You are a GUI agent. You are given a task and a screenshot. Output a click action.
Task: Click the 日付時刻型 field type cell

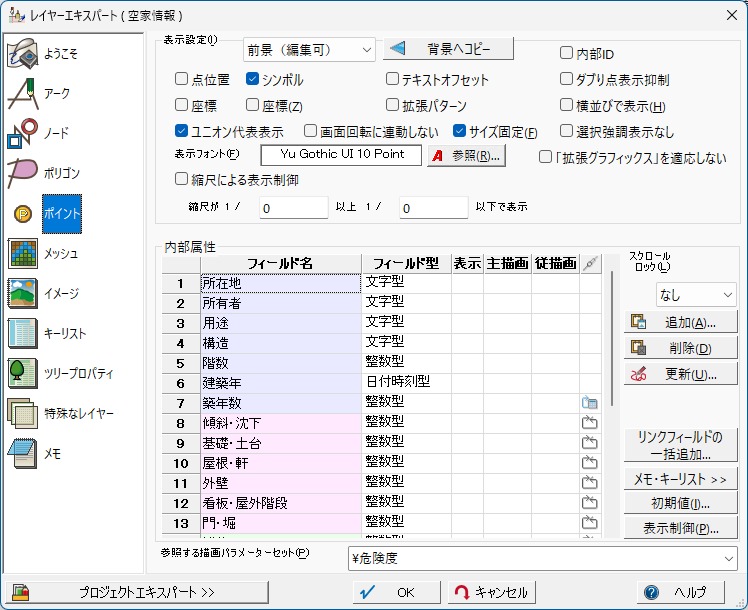click(x=406, y=383)
